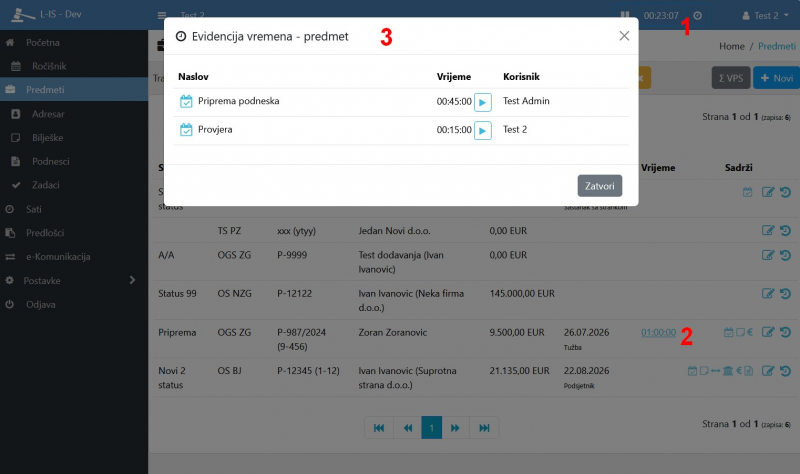Click the bank building icon in P-12345 row
Viewport: 800px width, 474px height.
click(x=728, y=371)
